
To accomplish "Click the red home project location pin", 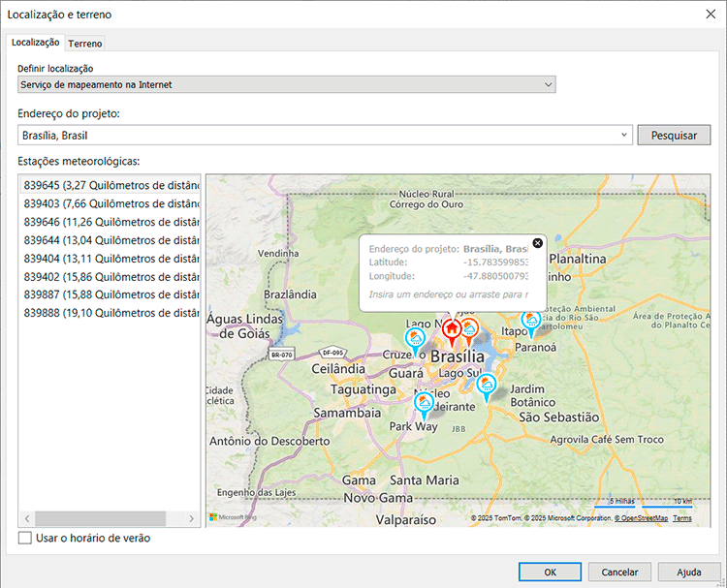I will coord(451,328).
